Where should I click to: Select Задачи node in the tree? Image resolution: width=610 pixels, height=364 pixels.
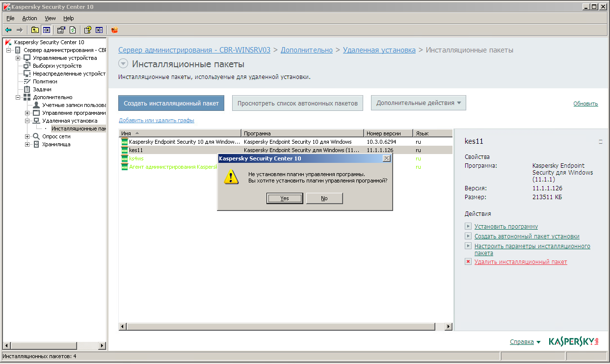[42, 89]
